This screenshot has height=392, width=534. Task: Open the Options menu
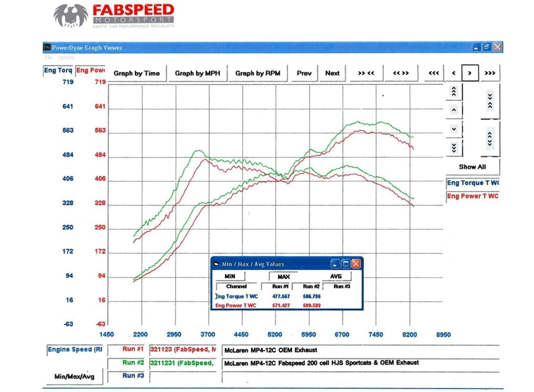pyautogui.click(x=66, y=57)
